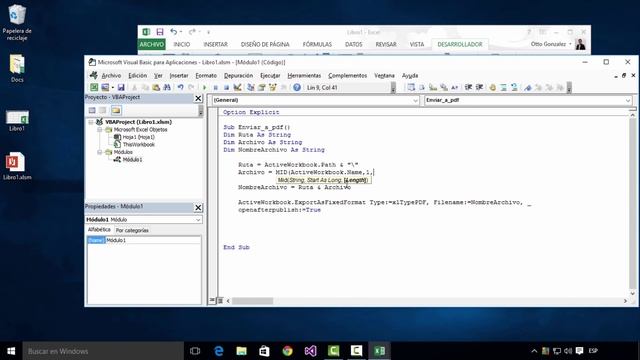Viewport: 640px width, 360px height.
Task: Toggle Folders in the Project panel
Action: click(116, 110)
